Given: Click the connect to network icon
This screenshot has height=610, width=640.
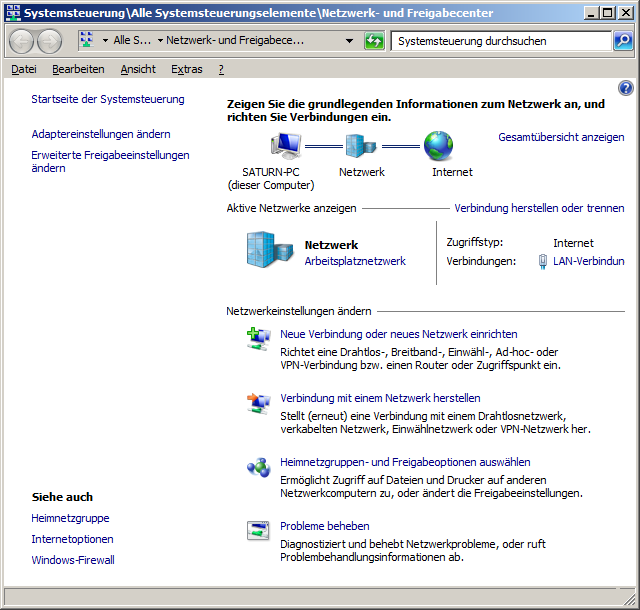Looking at the screenshot, I should pos(258,403).
